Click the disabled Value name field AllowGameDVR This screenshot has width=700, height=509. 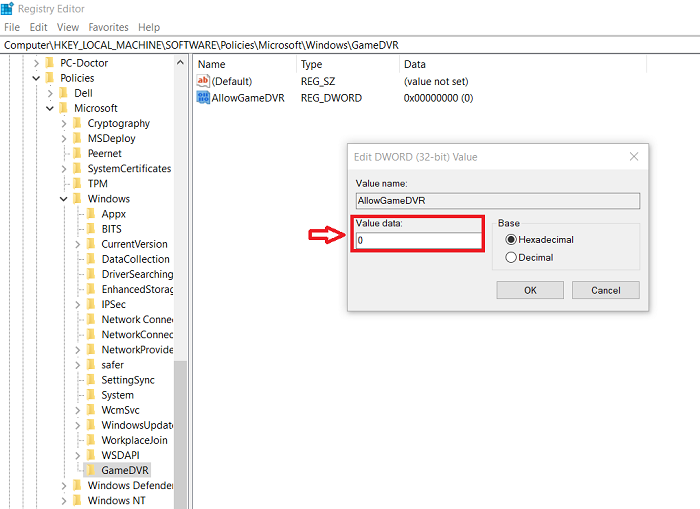pyautogui.click(x=498, y=200)
